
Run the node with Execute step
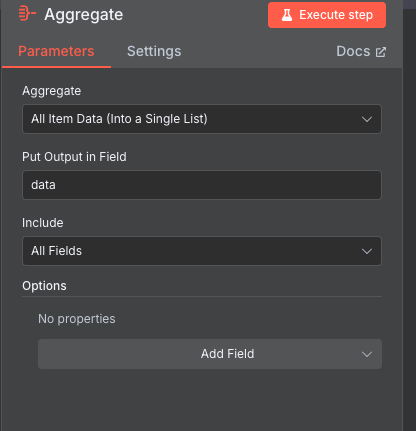[x=327, y=15]
